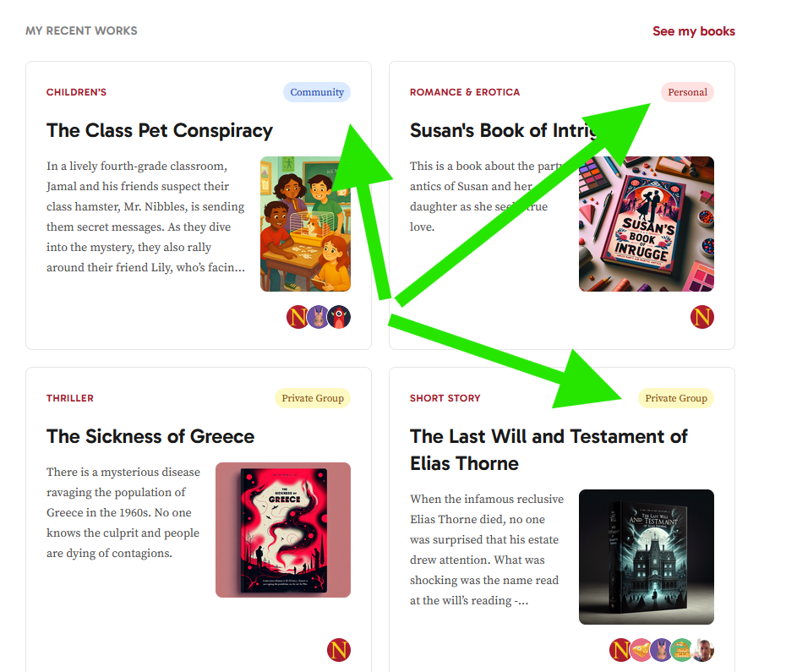Open the Sickness of Greece cover image
This screenshot has height=672, width=786.
(283, 530)
